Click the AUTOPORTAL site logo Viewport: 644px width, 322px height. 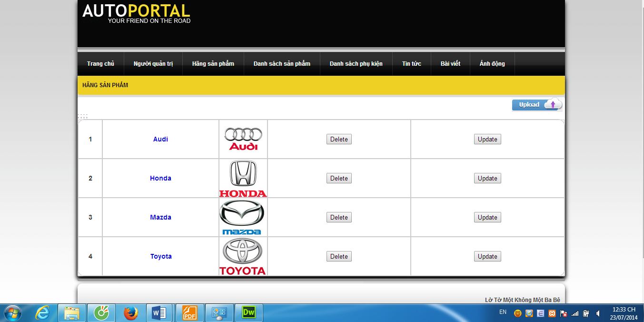pos(136,13)
